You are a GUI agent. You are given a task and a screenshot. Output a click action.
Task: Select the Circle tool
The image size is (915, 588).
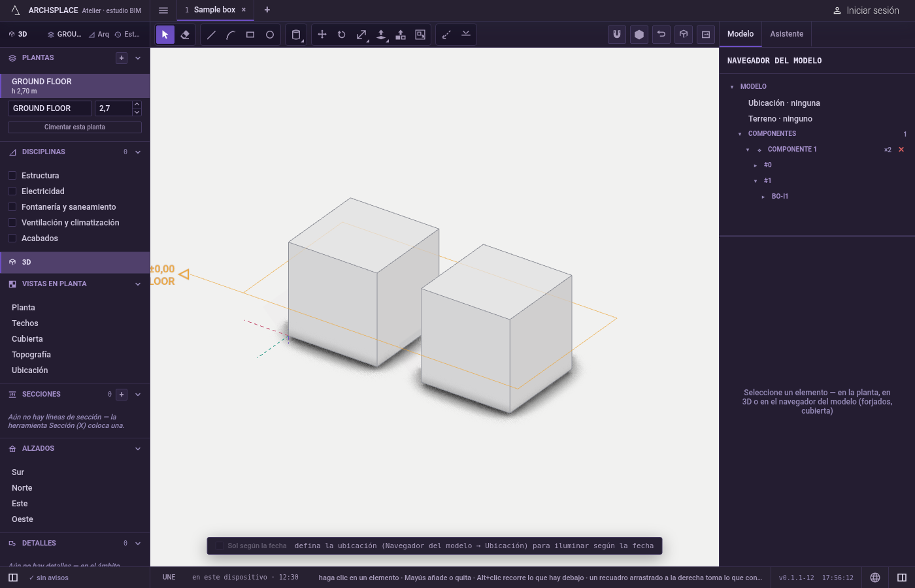(x=270, y=35)
